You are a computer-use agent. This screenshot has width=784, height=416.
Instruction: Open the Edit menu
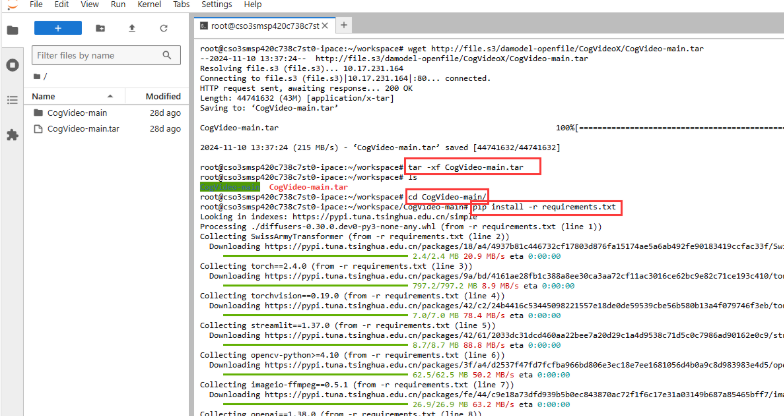click(62, 4)
